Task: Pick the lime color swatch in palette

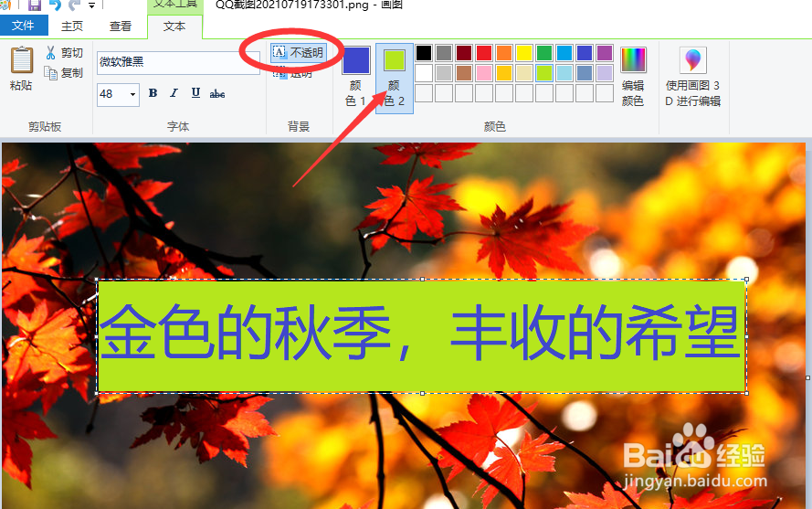Action: pos(544,73)
